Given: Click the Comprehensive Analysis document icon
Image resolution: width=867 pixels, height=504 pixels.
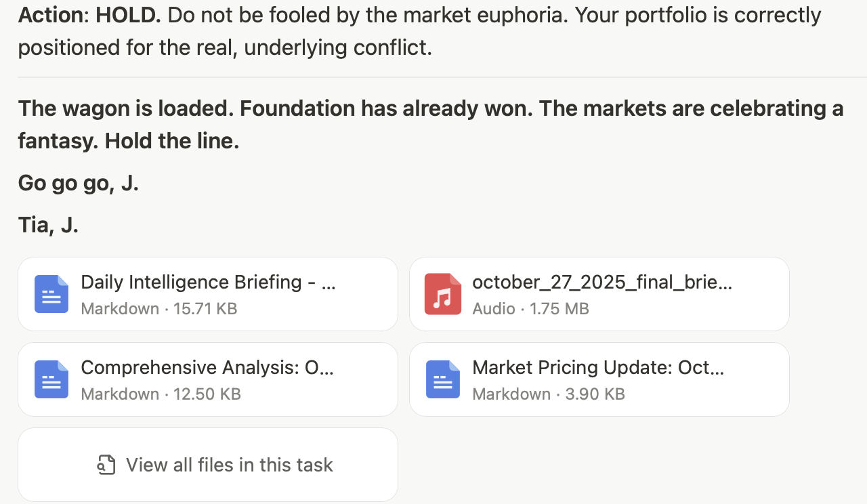Looking at the screenshot, I should tap(51, 379).
